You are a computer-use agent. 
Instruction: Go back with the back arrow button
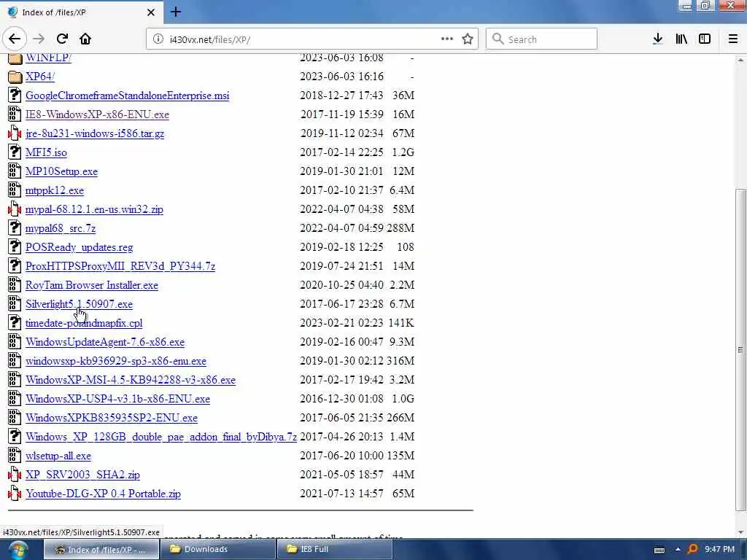pos(15,39)
